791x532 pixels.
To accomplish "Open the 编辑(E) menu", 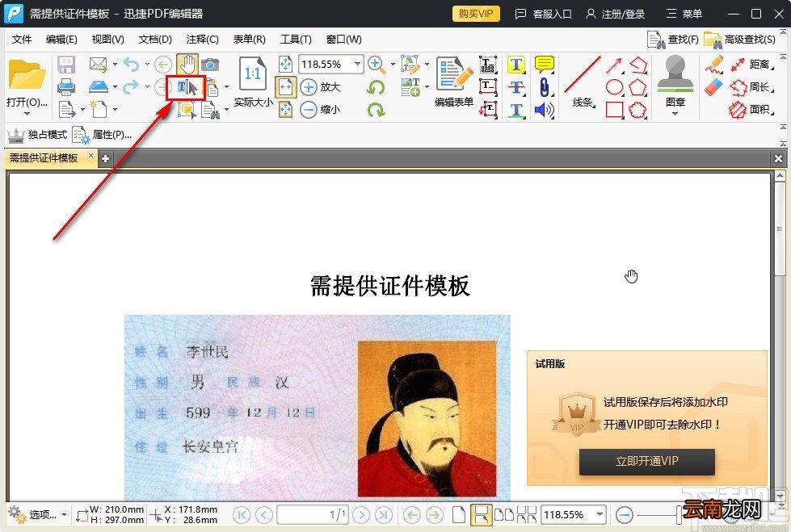I will (61, 40).
